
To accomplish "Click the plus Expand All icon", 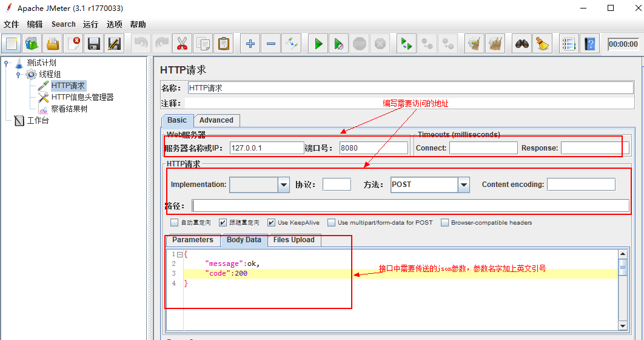I will (250, 44).
